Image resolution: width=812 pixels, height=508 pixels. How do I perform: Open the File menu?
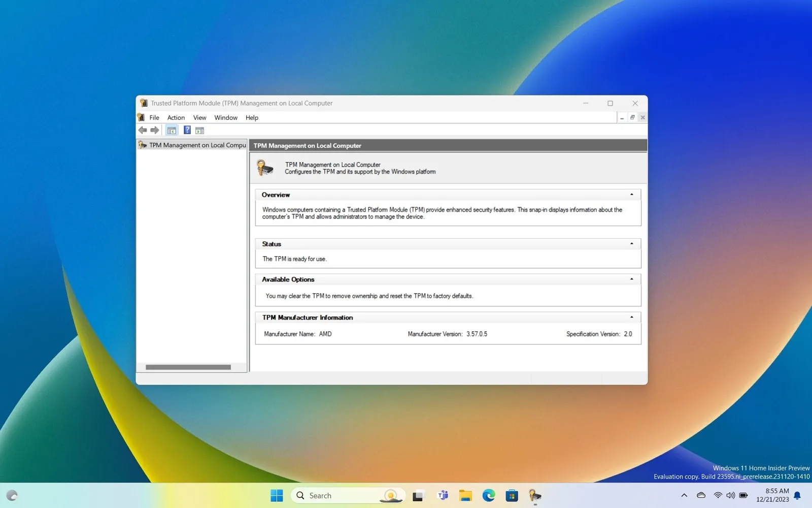click(x=154, y=117)
